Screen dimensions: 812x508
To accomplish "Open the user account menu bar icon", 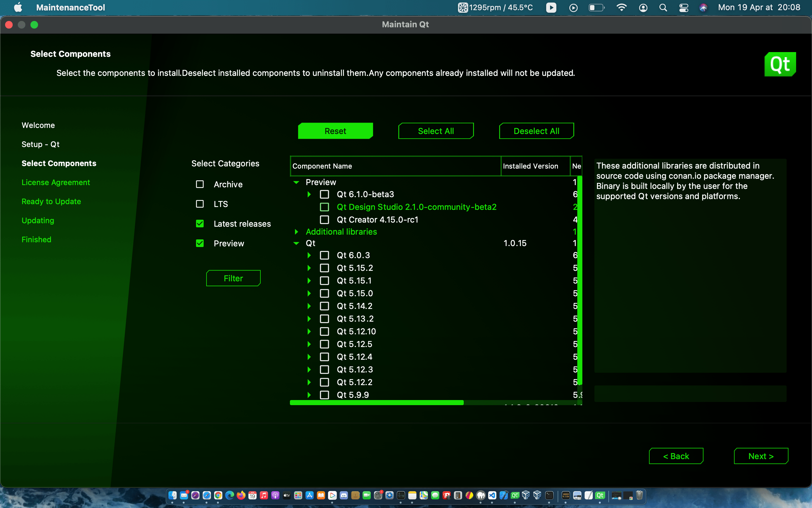I will [x=643, y=7].
